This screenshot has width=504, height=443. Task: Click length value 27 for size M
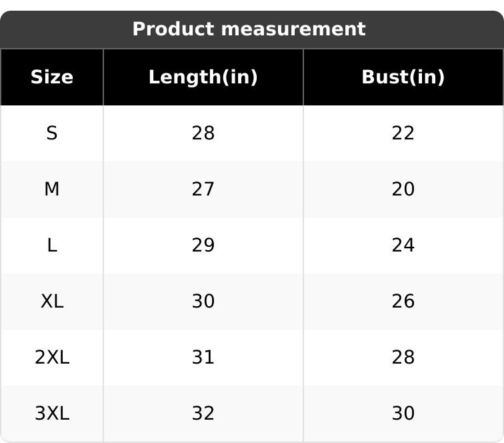pos(203,189)
